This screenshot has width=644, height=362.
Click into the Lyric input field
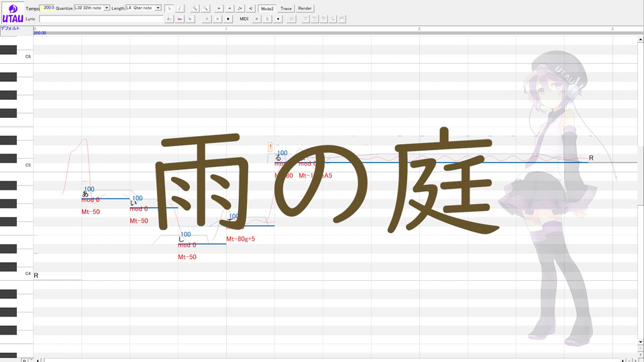[101, 19]
